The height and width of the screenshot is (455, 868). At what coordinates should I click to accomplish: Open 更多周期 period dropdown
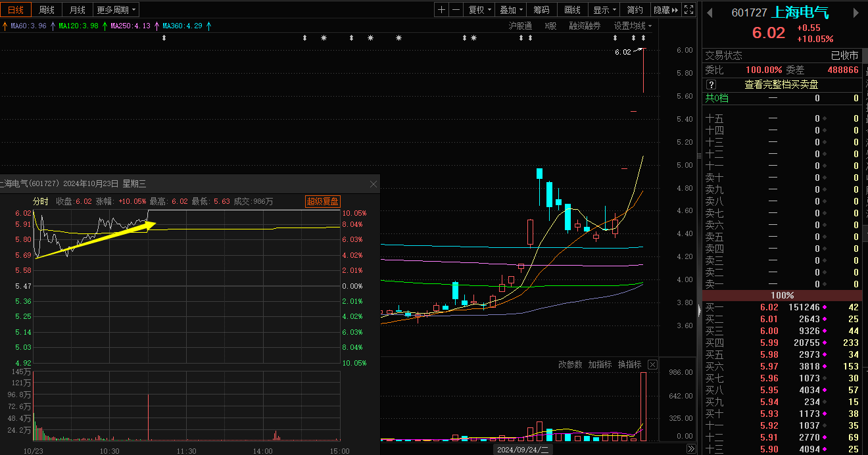click(116, 10)
